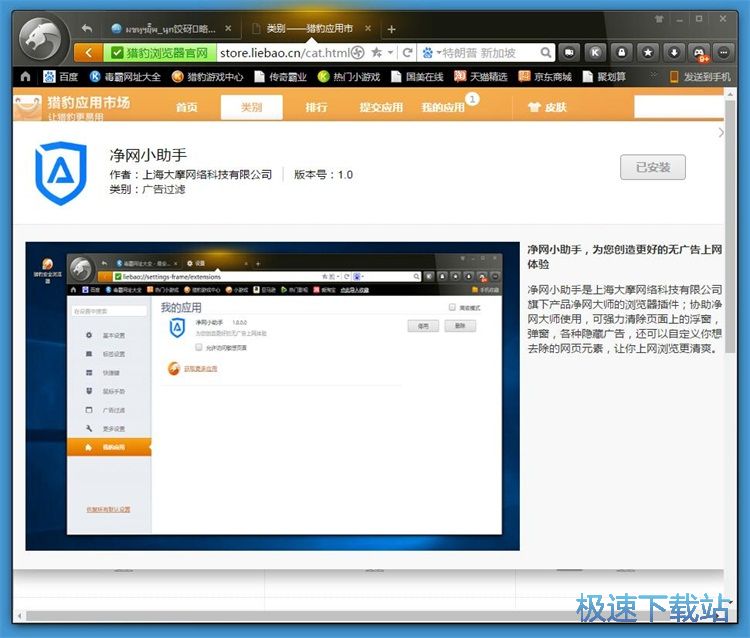This screenshot has width=750, height=638.
Task: Open the 传奇霸业 bookmark
Action: point(280,77)
